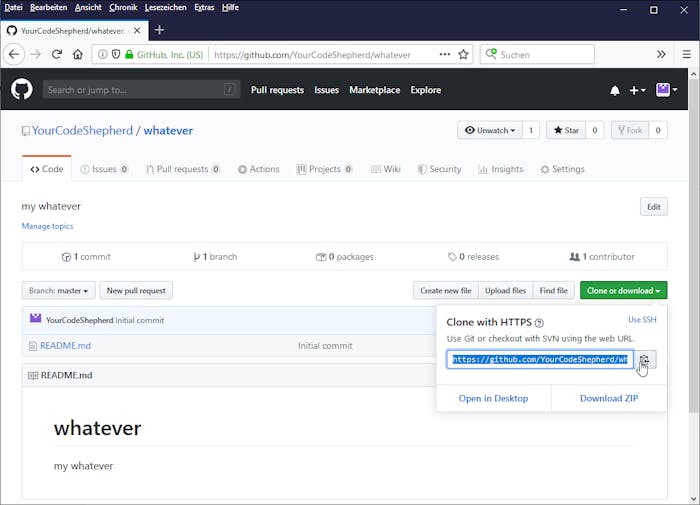Image resolution: width=700 pixels, height=505 pixels.
Task: Open the Insights tab
Action: (x=501, y=169)
